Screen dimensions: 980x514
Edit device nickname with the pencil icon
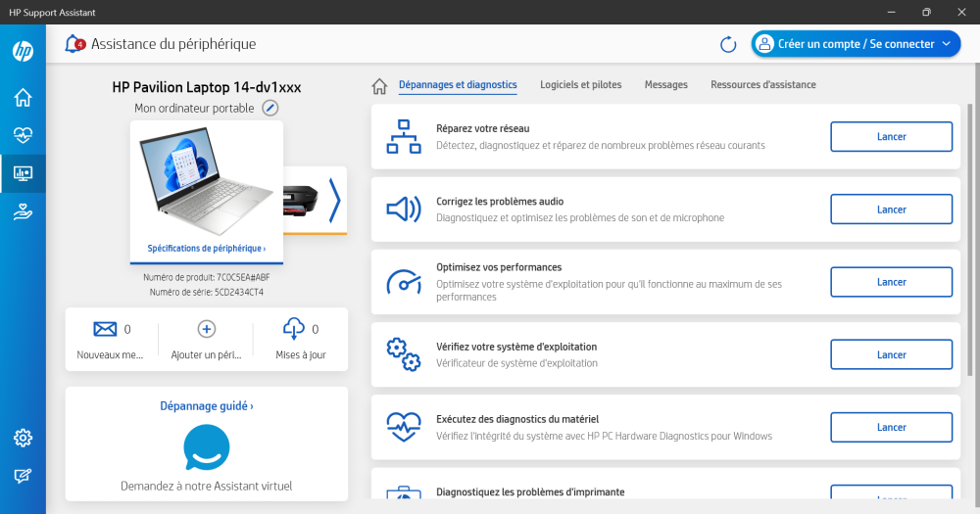(270, 108)
